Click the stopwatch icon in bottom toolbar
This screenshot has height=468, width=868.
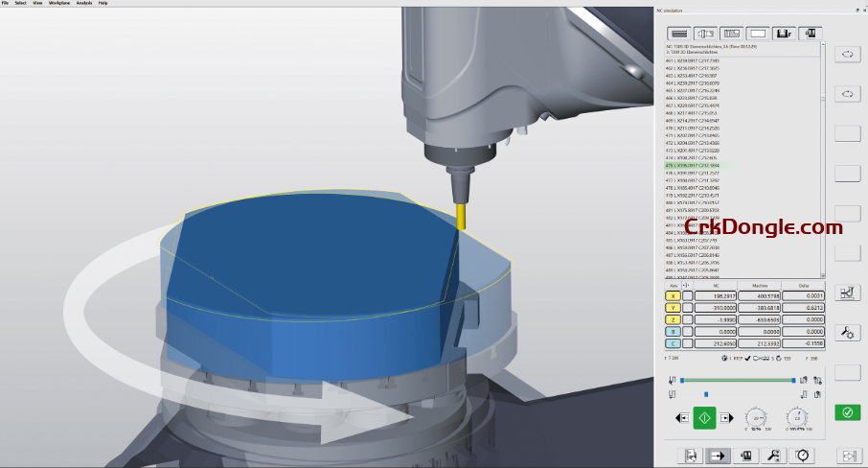click(802, 455)
